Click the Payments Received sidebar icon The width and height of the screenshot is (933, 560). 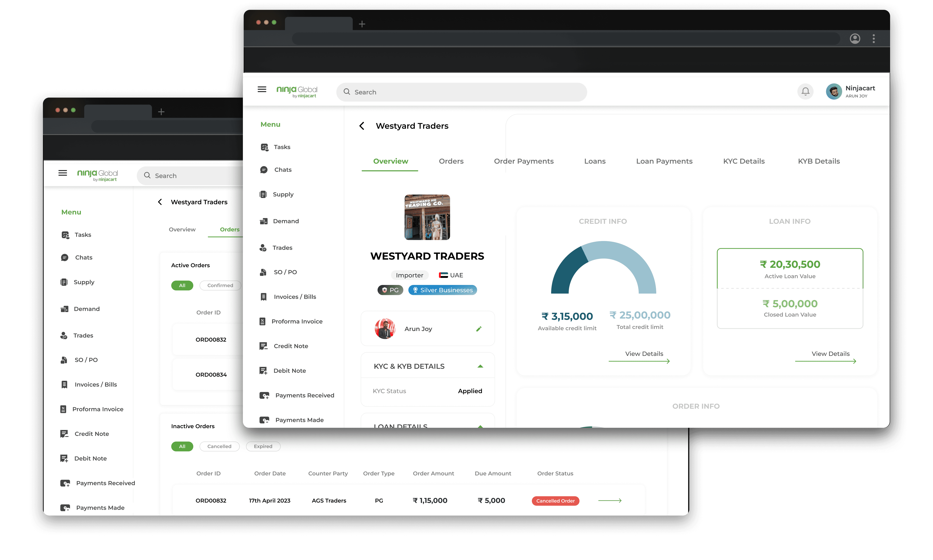pyautogui.click(x=264, y=395)
